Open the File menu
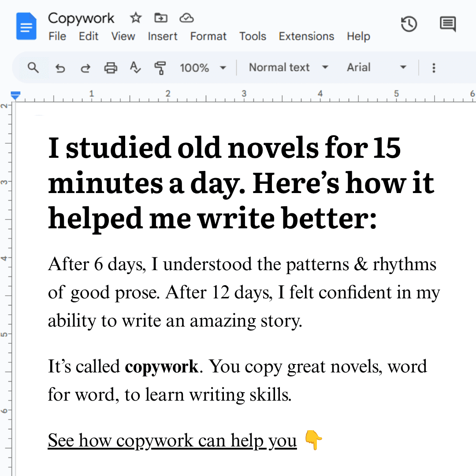 pos(57,36)
